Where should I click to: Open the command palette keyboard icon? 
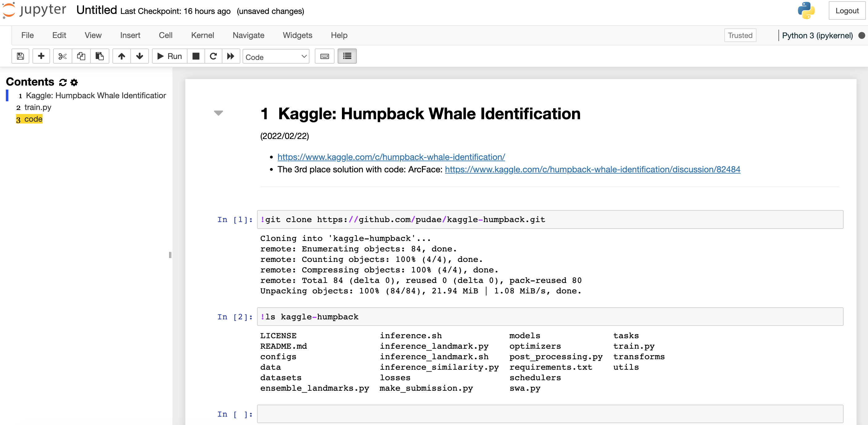pyautogui.click(x=324, y=56)
